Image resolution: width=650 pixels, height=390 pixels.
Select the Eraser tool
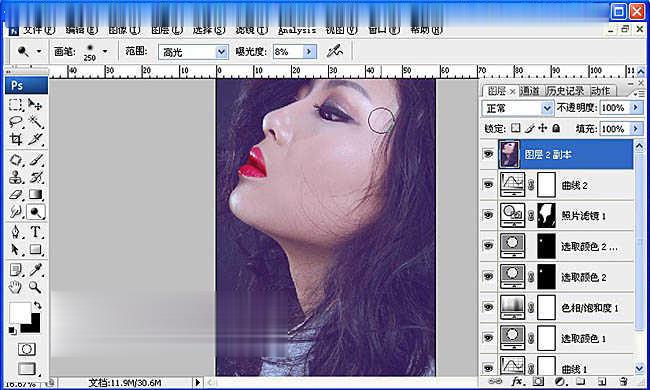tap(15, 195)
